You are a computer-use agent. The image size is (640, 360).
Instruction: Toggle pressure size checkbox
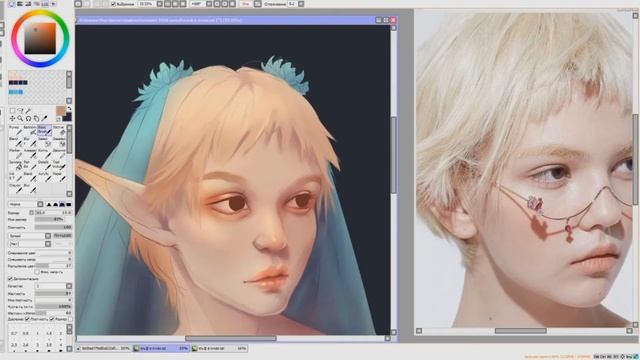point(52,319)
